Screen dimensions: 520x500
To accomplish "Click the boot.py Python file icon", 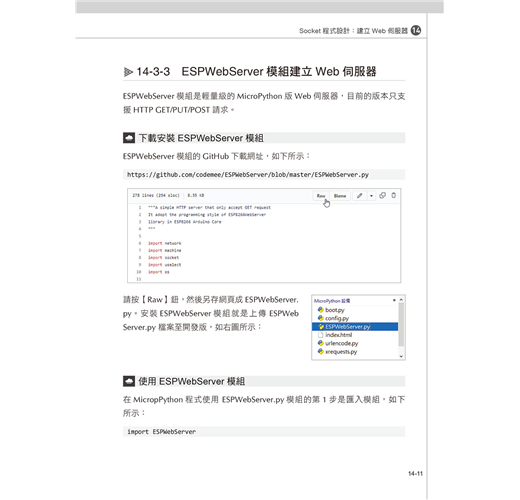I will click(321, 310).
